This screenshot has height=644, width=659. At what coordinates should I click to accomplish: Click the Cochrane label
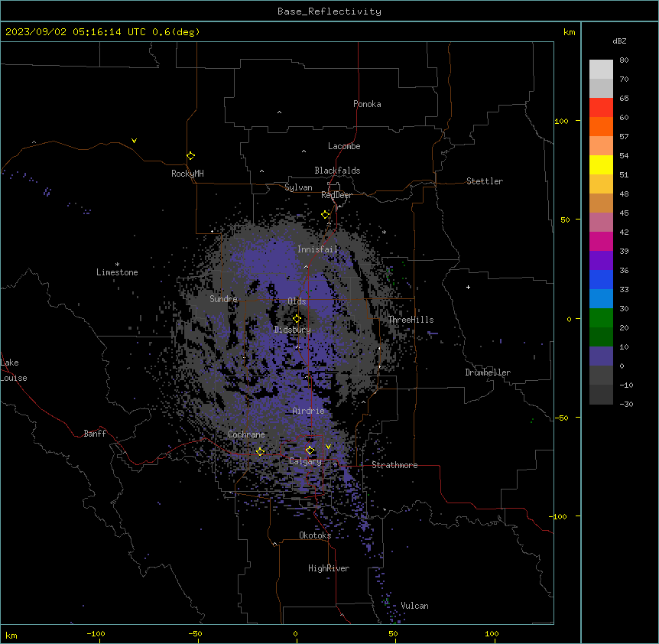coord(246,434)
